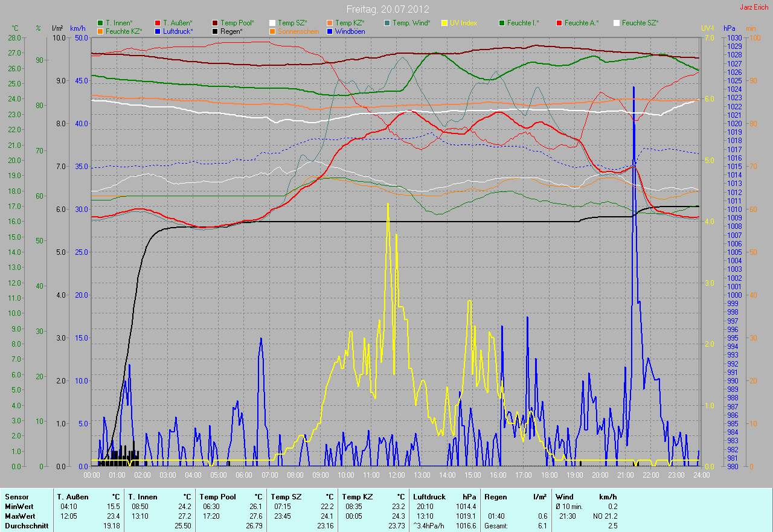The image size is (773, 532).
Task: Click the 'Durchschnitt' row label
Action: point(27,526)
